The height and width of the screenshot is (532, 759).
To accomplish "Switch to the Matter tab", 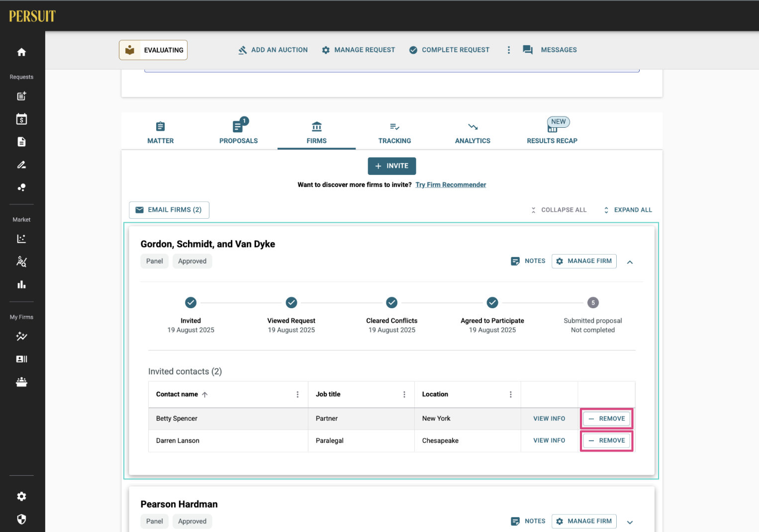I will click(x=161, y=133).
